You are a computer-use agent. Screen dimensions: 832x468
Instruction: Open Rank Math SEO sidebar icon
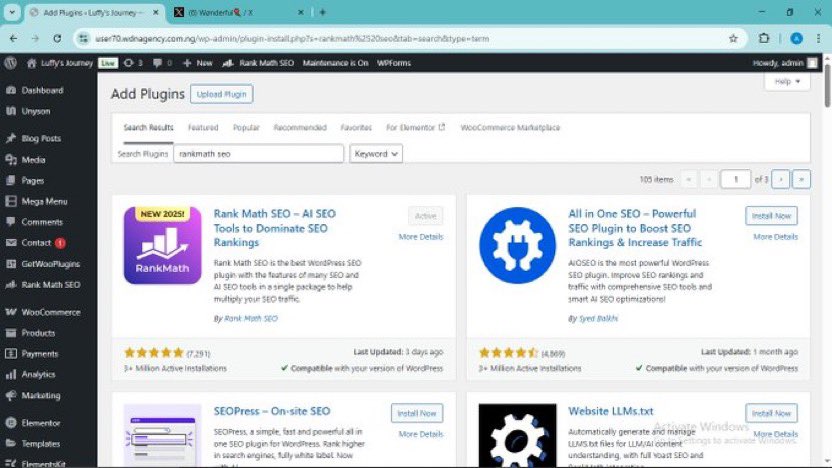click(11, 284)
